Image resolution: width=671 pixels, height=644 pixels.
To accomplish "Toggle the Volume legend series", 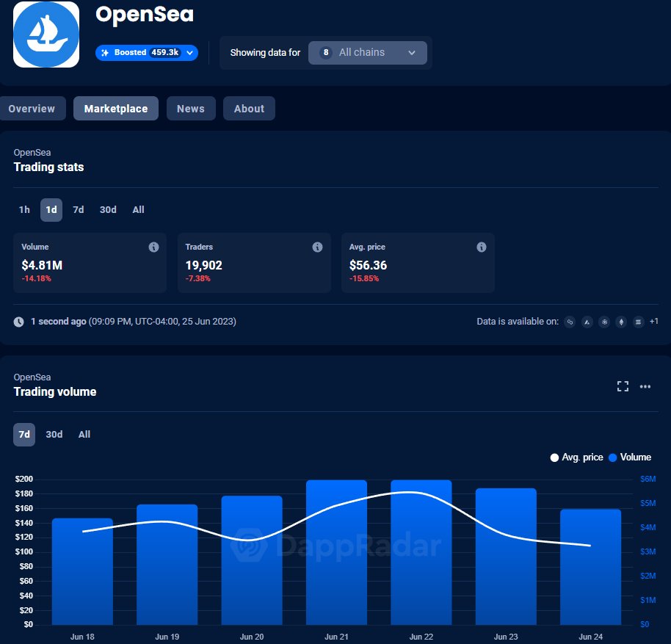I will click(630, 457).
